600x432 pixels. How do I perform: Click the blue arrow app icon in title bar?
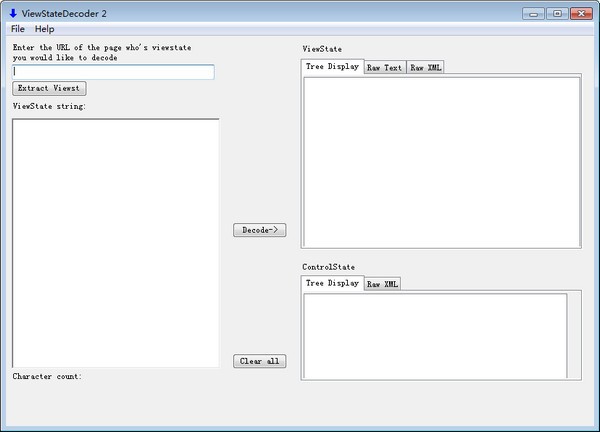point(13,13)
